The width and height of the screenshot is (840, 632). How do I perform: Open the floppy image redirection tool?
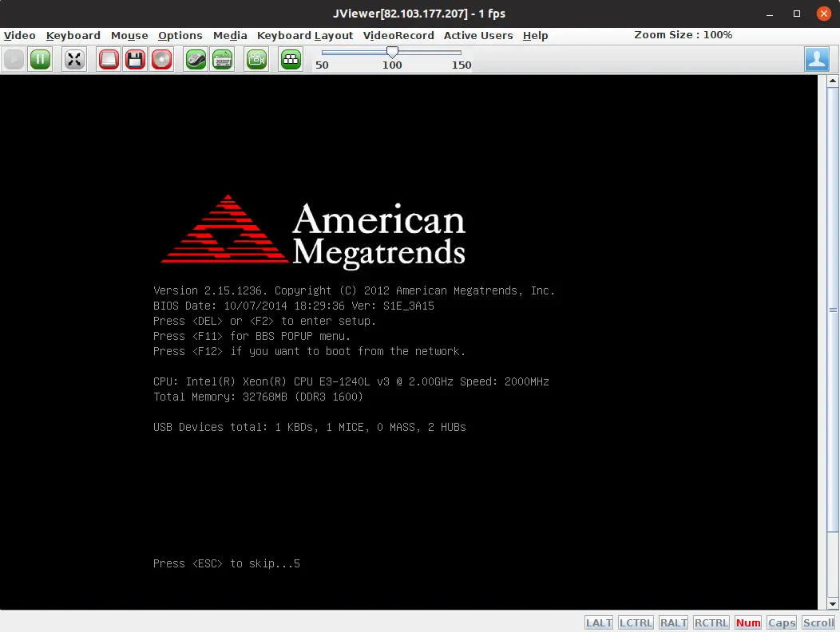pos(135,59)
